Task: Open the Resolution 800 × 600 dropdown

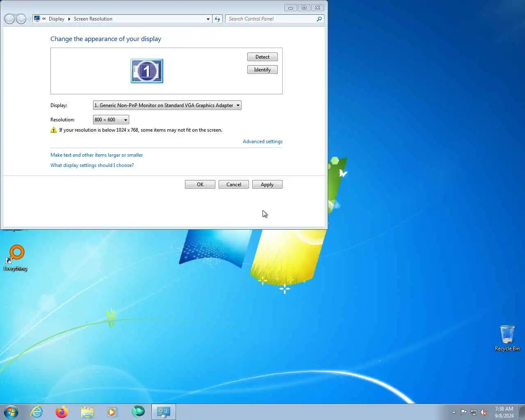Action: tap(111, 120)
